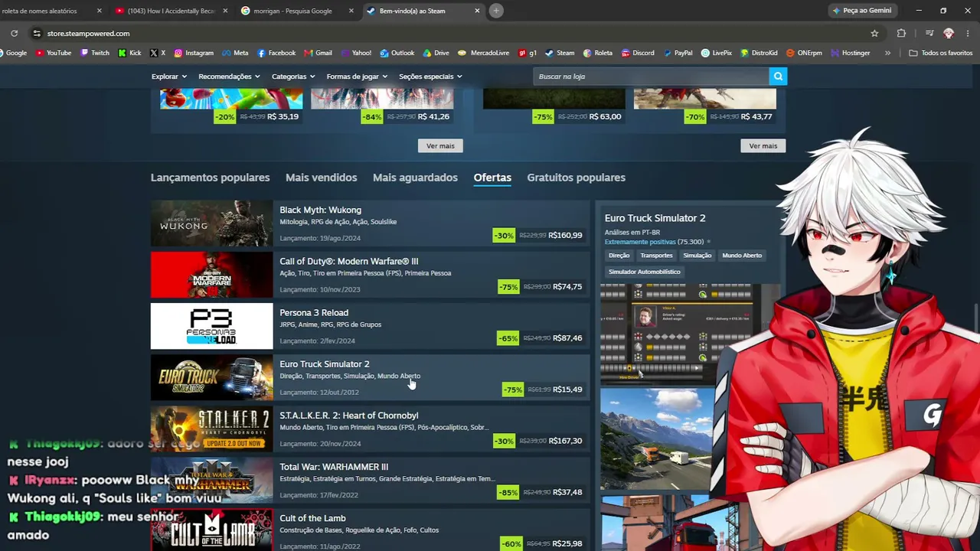View site information icon beside the URL

point(36,34)
